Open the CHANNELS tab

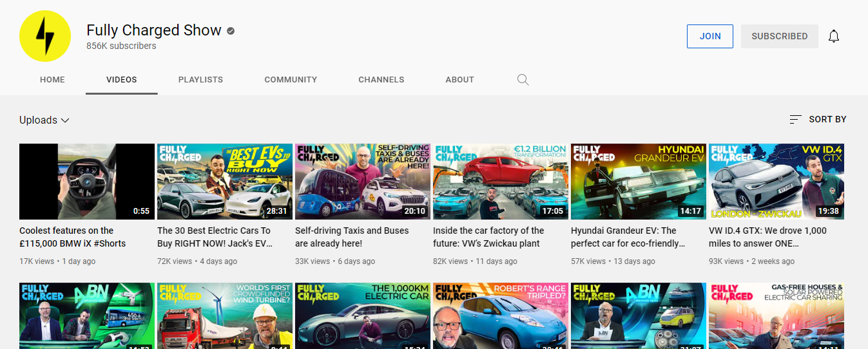pos(381,80)
